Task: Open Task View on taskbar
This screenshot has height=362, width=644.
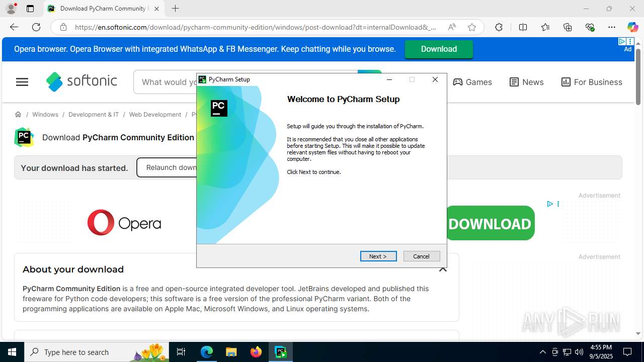Action: 182,352
